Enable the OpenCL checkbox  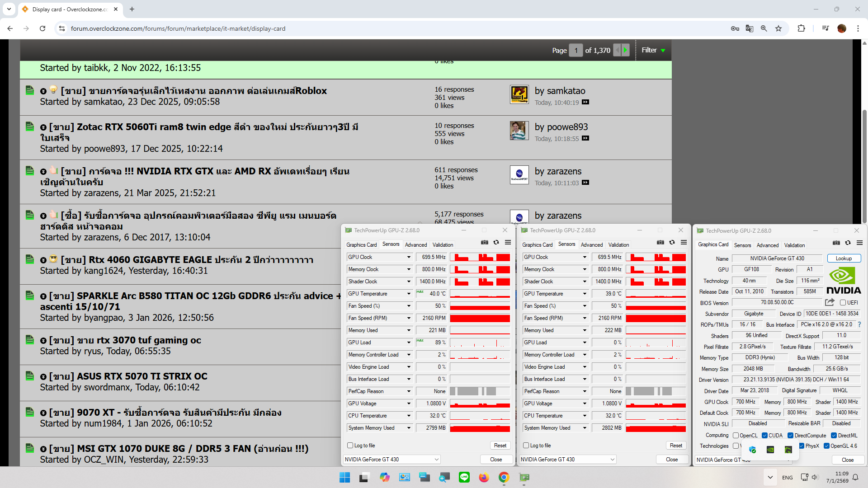tap(736, 436)
